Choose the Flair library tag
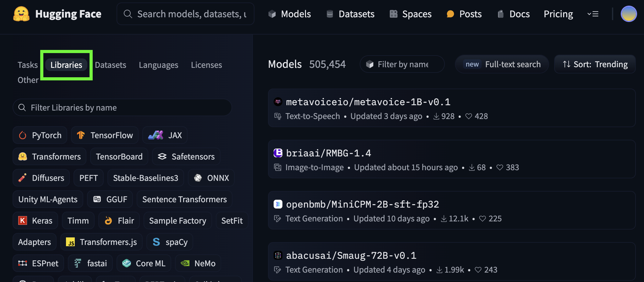Viewport: 644px width, 282px height. coord(119,221)
